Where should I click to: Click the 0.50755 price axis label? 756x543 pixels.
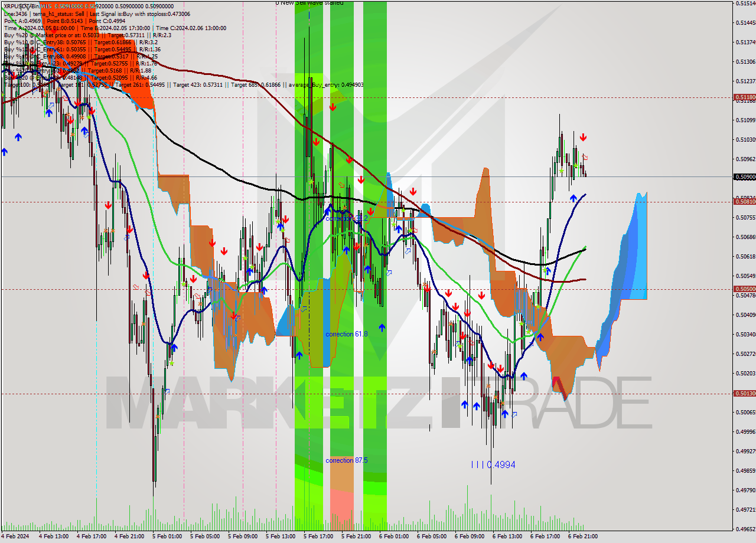[745, 217]
